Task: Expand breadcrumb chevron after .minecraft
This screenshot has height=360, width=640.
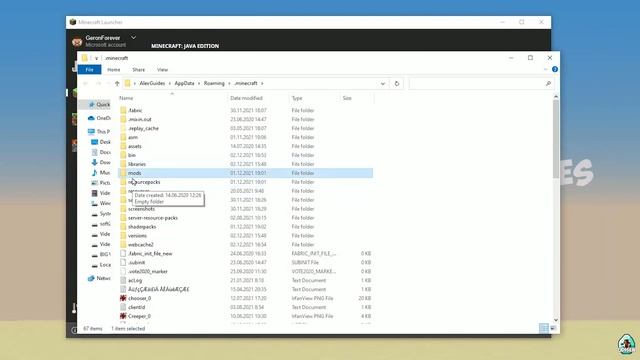Action: click(262, 83)
